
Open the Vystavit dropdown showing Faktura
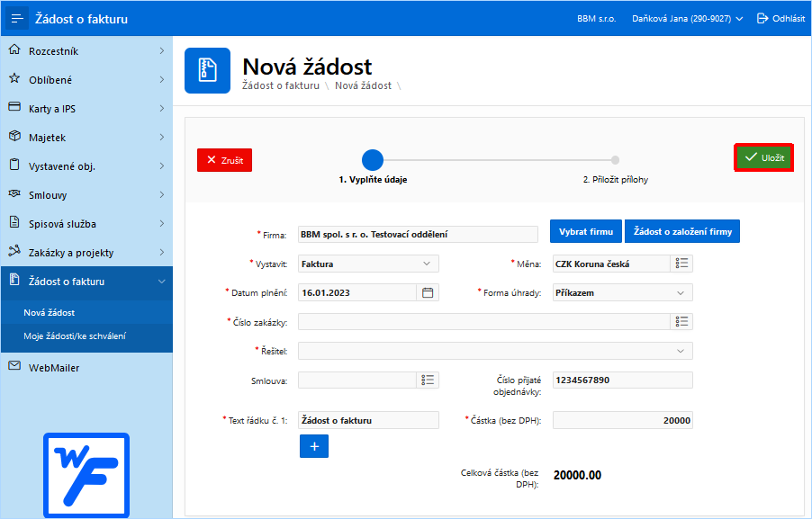click(x=368, y=264)
